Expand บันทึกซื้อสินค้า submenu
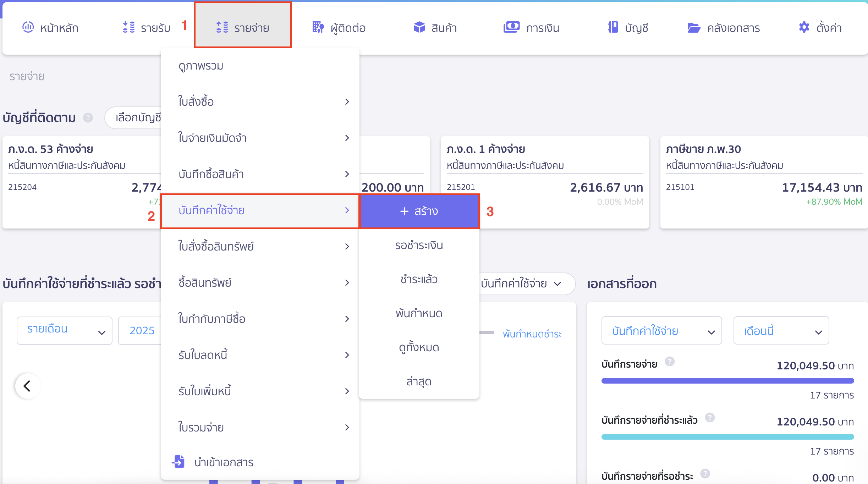This screenshot has height=484, width=868. pyautogui.click(x=260, y=174)
